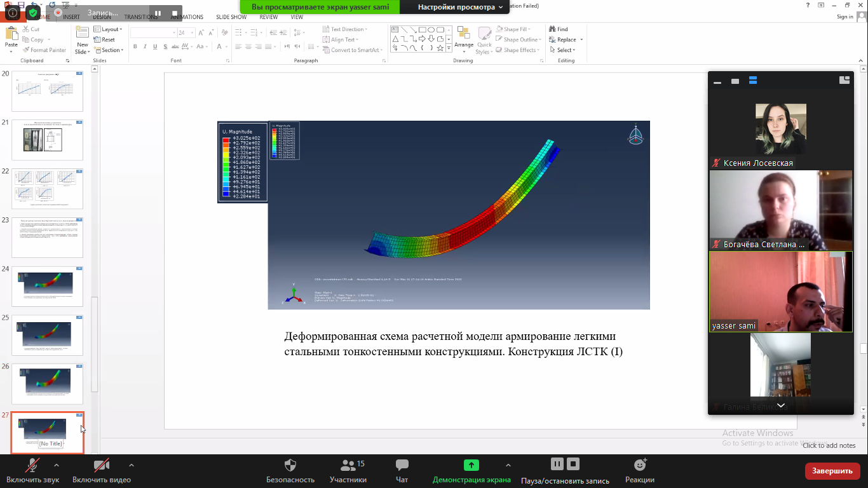Toggle Strikethrough formatting
The image size is (868, 488).
[175, 47]
